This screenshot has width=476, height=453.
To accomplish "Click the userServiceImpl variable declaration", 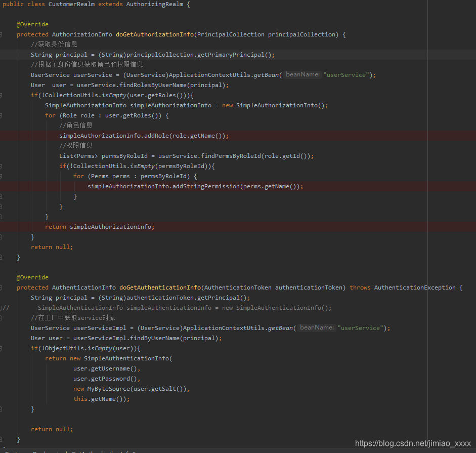I will [100, 328].
